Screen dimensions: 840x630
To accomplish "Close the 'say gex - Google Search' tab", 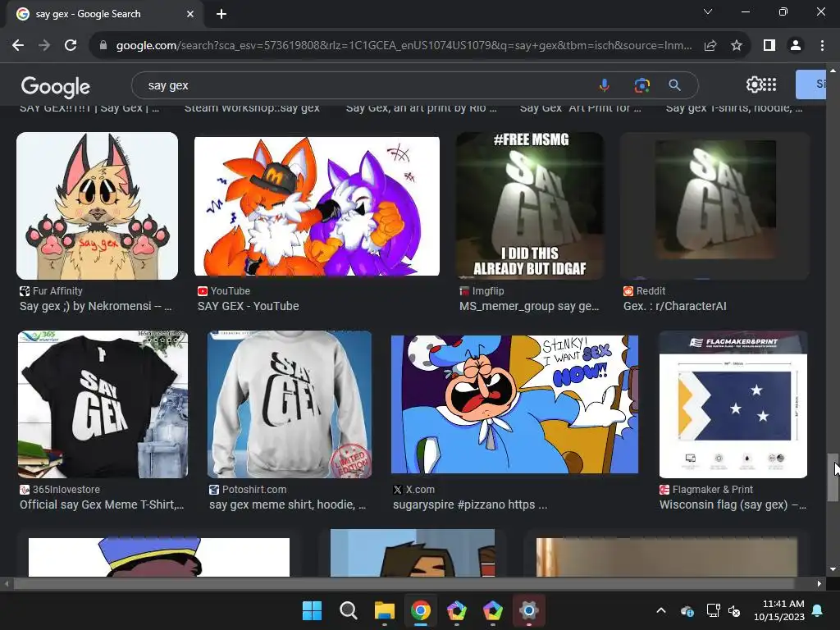I will [x=190, y=14].
